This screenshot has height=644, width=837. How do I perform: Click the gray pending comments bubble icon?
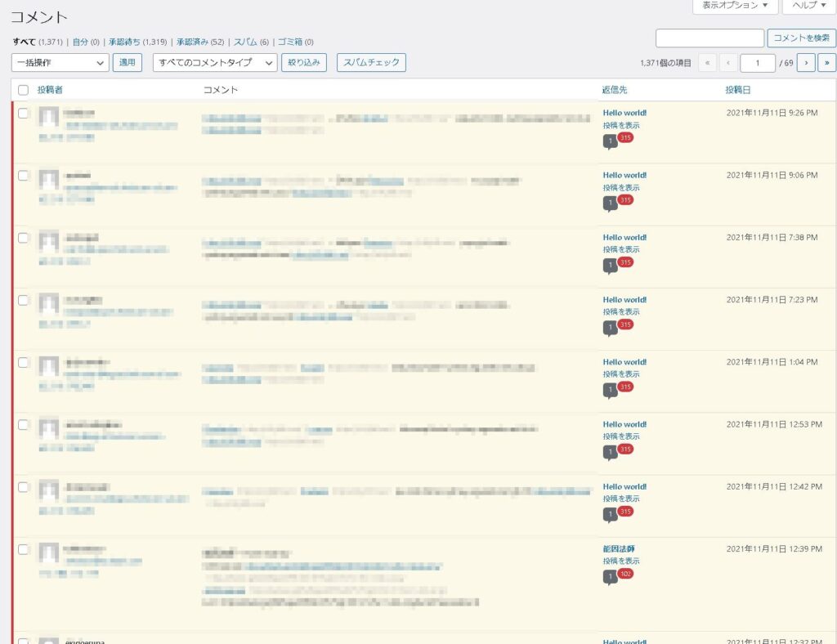click(609, 141)
